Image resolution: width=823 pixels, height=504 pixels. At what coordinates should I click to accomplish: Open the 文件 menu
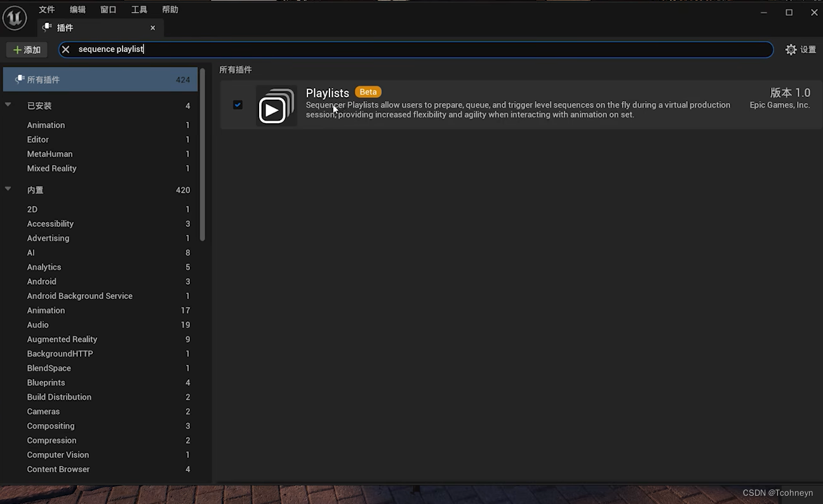coord(46,10)
